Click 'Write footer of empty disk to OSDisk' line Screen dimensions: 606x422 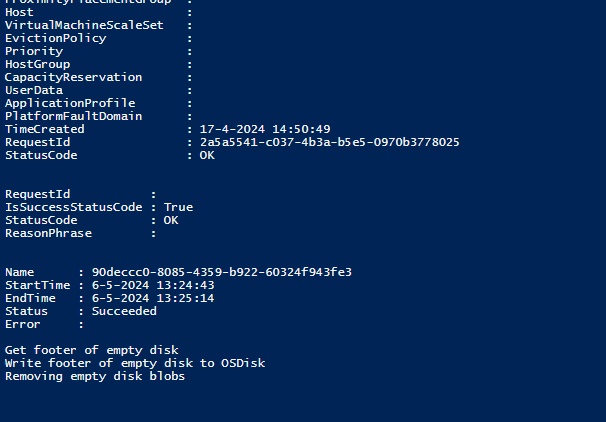tap(135, 363)
